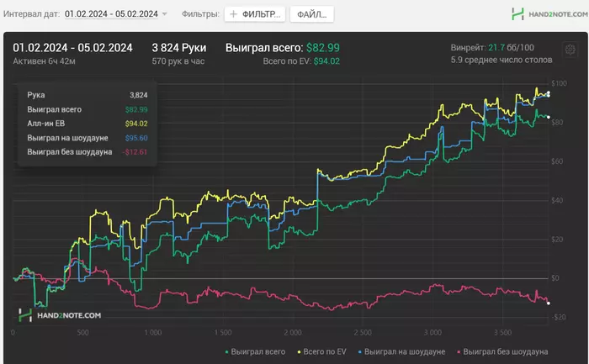Click the 2 000 label on the x-axis
The width and height of the screenshot is (589, 364).
293,333
